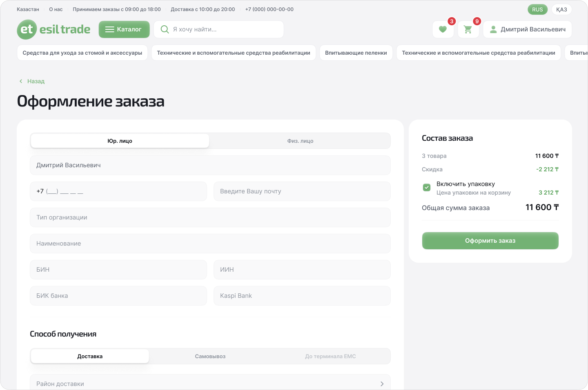588x390 pixels.
Task: Select the Физ. лицо tab
Action: [x=300, y=141]
